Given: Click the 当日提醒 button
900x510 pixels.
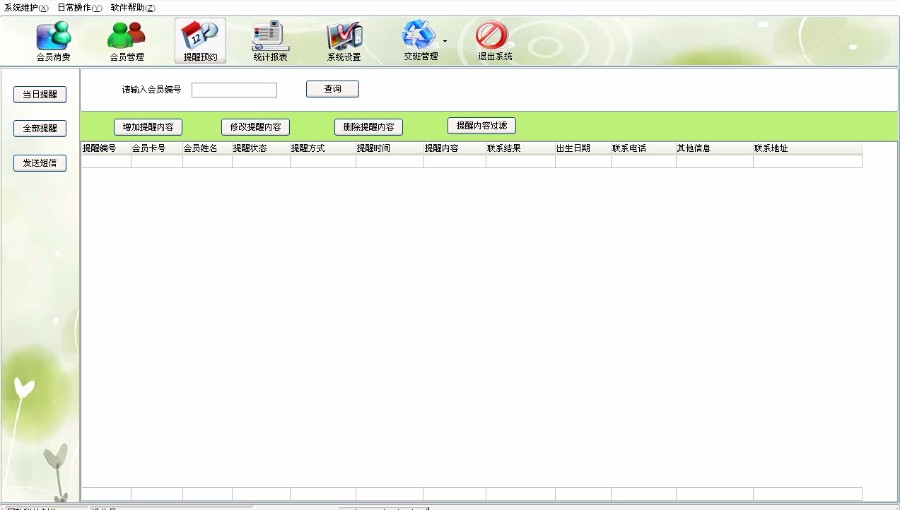Looking at the screenshot, I should (40, 95).
